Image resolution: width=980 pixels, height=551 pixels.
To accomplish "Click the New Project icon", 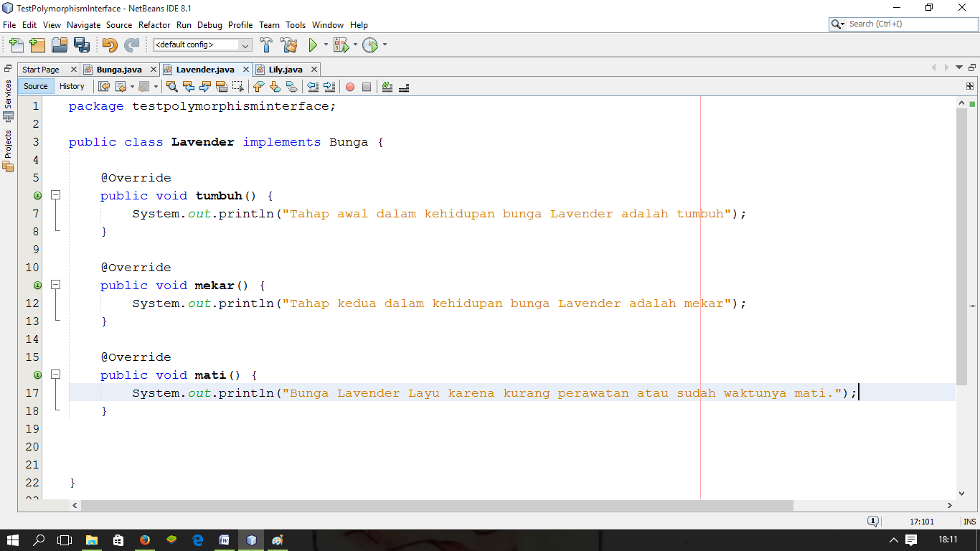I will (x=37, y=44).
